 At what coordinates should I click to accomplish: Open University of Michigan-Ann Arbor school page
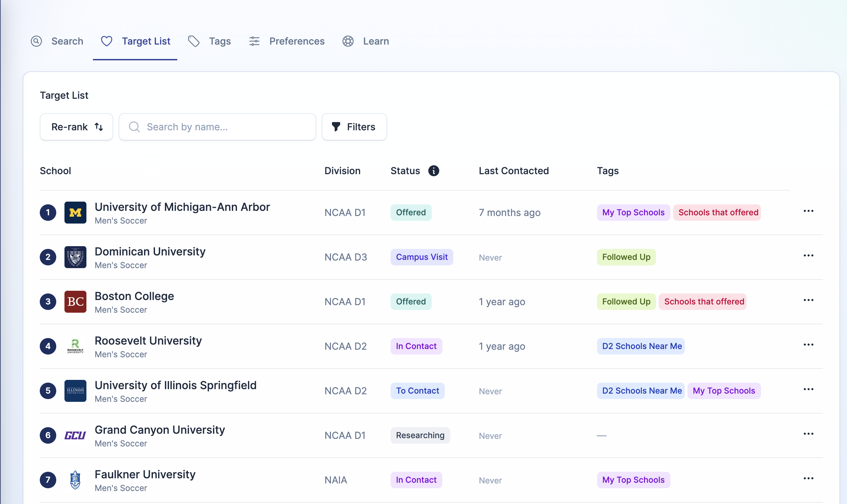click(x=182, y=207)
